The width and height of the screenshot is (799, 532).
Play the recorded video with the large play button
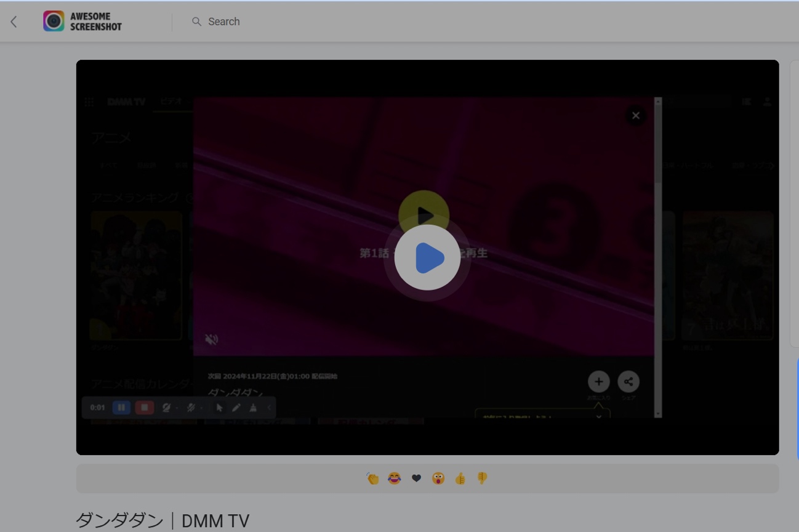(x=427, y=257)
